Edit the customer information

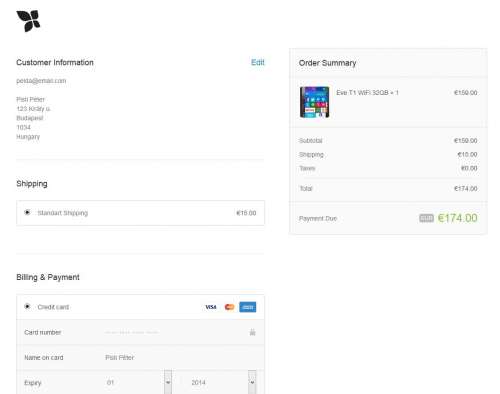pyautogui.click(x=258, y=62)
